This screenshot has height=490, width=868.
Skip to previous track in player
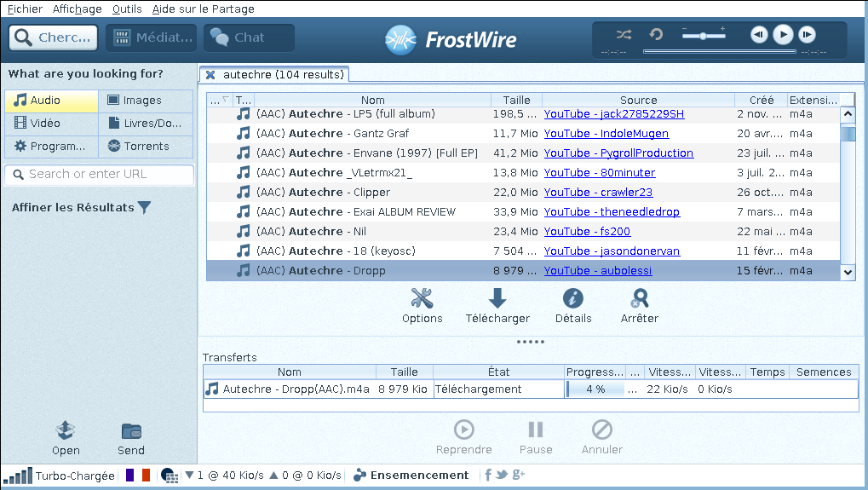tap(759, 34)
